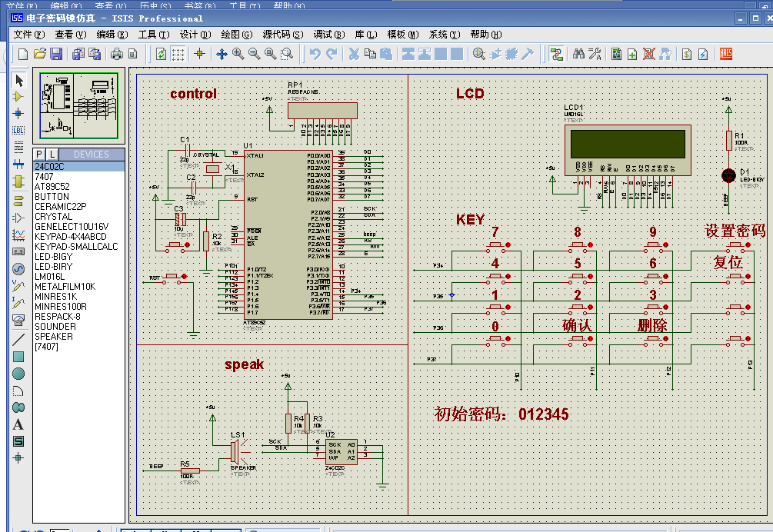Click the L library manager button

pos(52,155)
